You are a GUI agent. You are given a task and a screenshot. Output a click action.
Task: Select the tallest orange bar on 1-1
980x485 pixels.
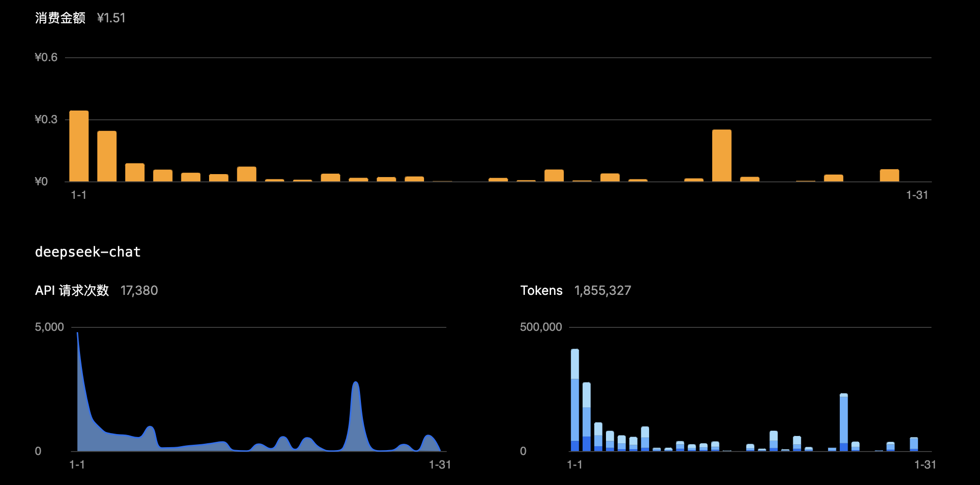tap(79, 146)
